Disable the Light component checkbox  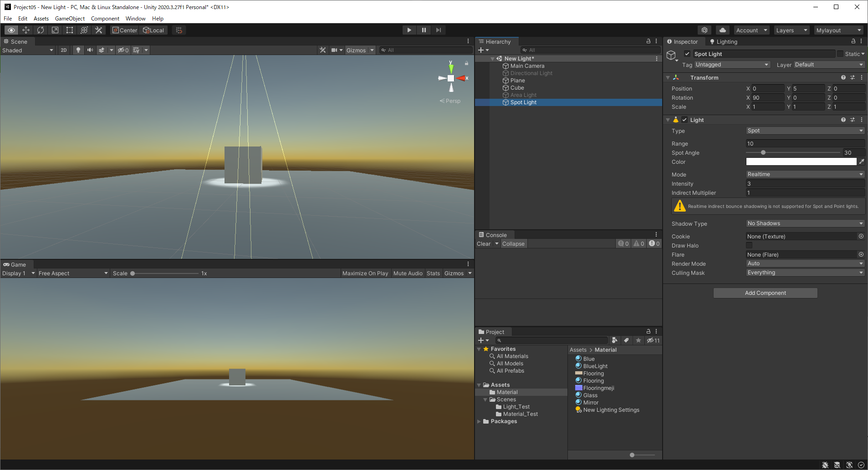tap(684, 120)
